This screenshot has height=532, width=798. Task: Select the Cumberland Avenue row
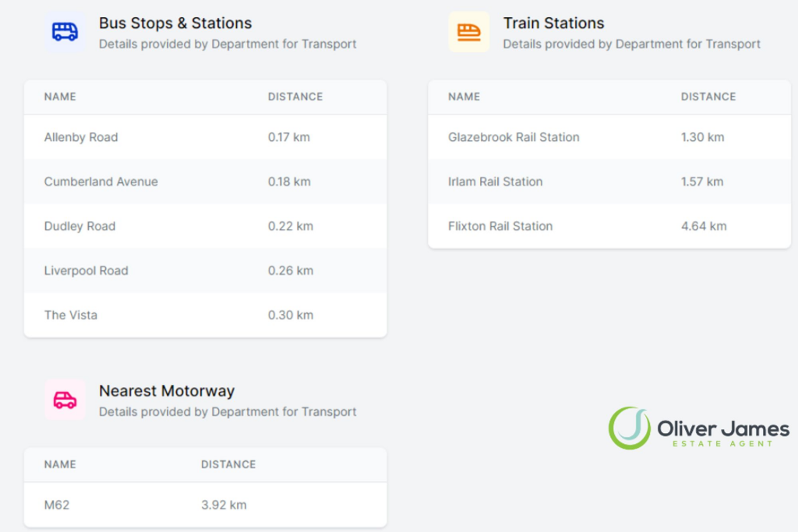click(205, 181)
